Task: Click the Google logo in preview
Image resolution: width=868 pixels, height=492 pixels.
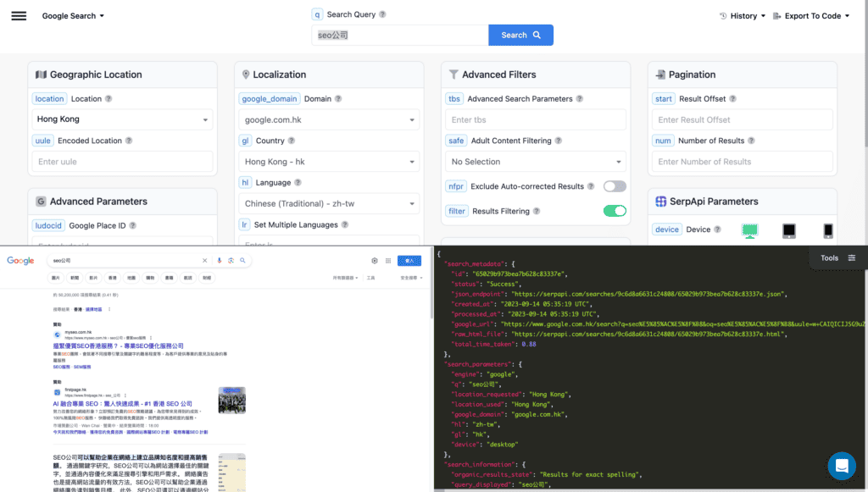Action: point(20,261)
